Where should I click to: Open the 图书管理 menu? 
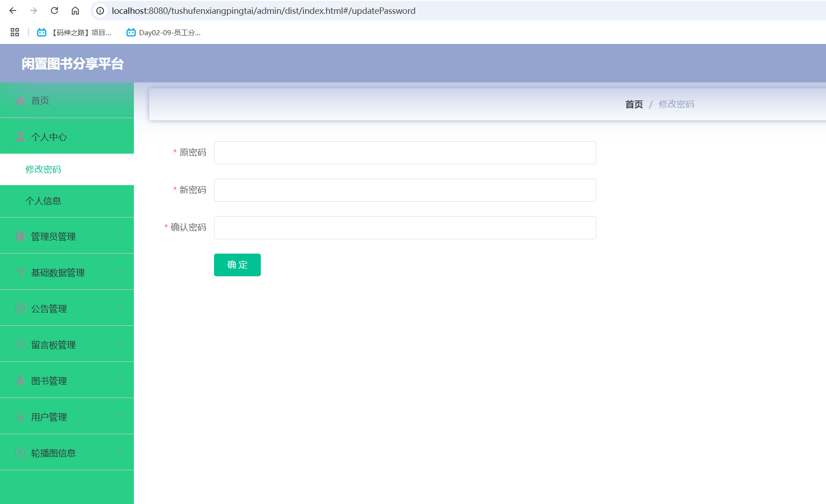click(67, 380)
